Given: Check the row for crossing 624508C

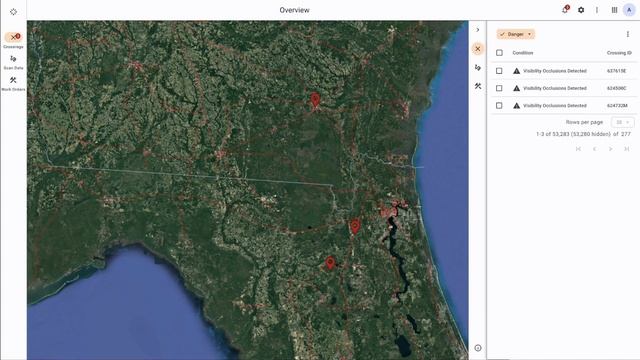Looking at the screenshot, I should click(x=499, y=88).
